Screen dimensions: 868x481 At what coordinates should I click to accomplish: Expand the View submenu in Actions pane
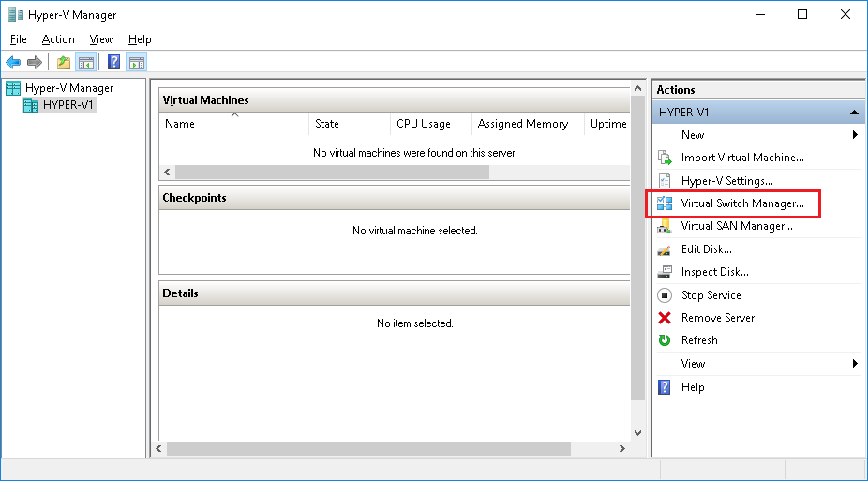pos(855,363)
